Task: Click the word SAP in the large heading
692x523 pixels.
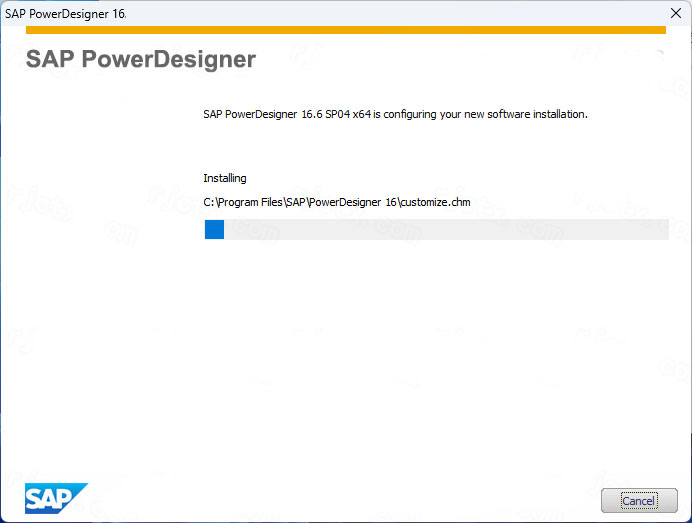Action: [49, 59]
